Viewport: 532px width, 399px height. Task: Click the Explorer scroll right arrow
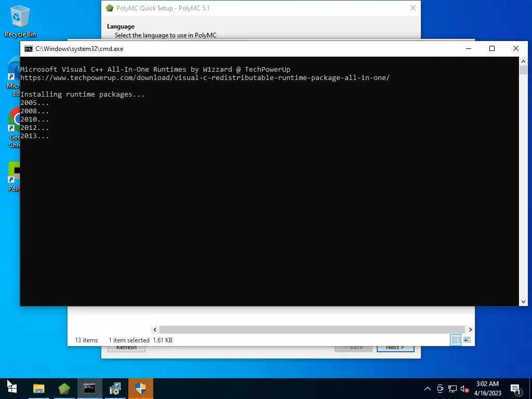point(470,329)
